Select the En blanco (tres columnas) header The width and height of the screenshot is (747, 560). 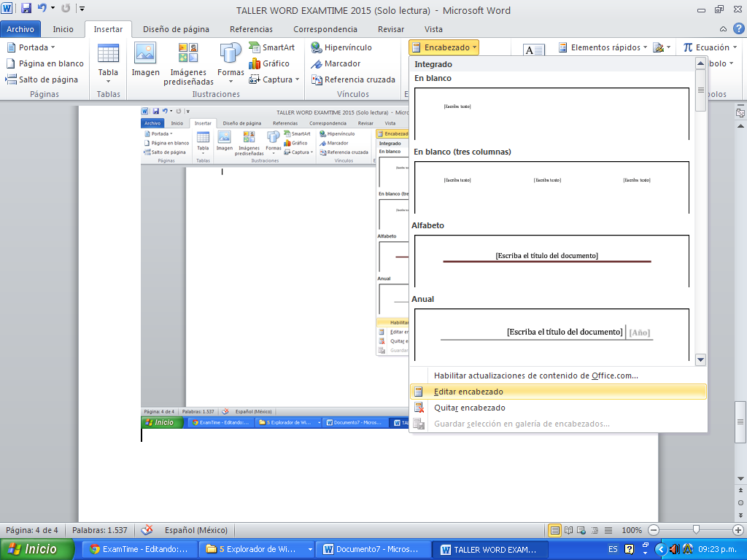pos(551,187)
